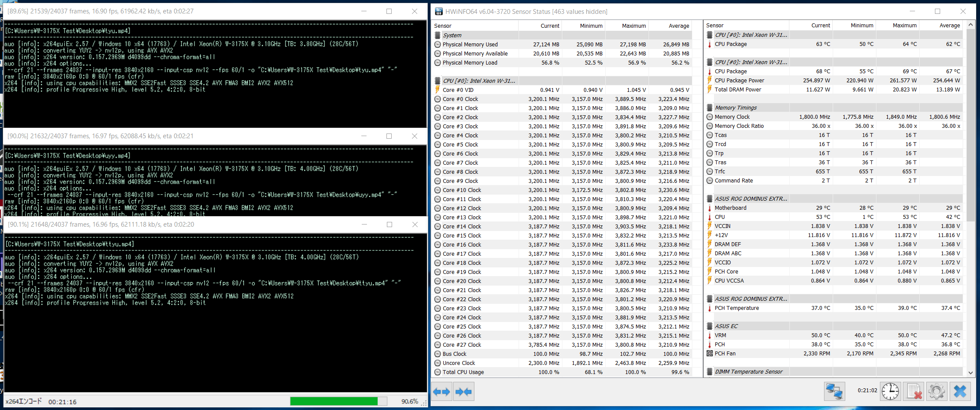Select the Memory Timings group header
This screenshot has width=980, height=410.
(x=834, y=107)
